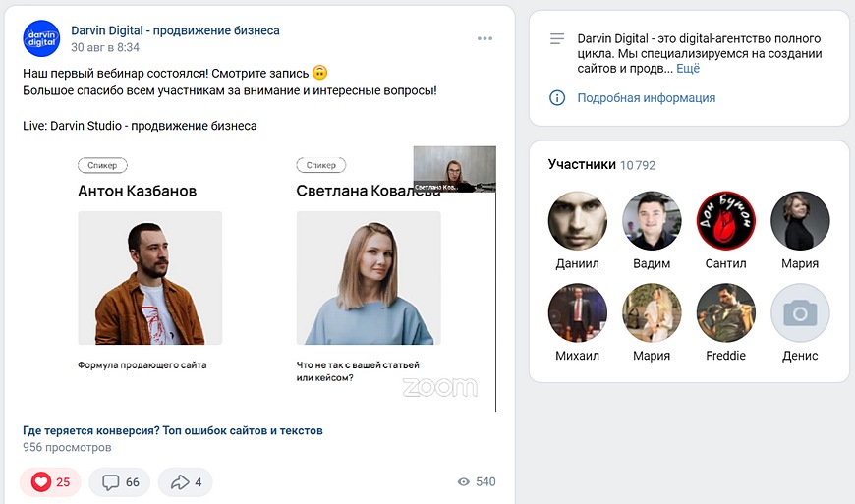
Task: Open the Подробная информация link
Action: click(646, 98)
